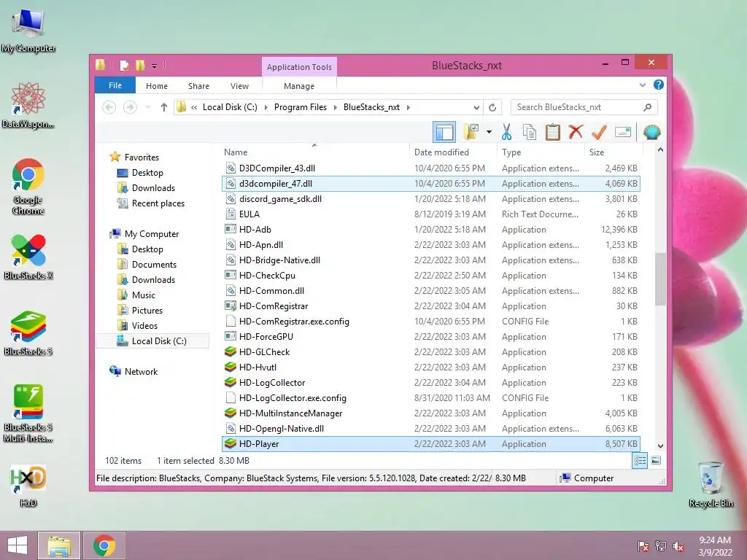Expand the arrow after Local Disk (C:) in path
747x560 pixels.
[266, 108]
